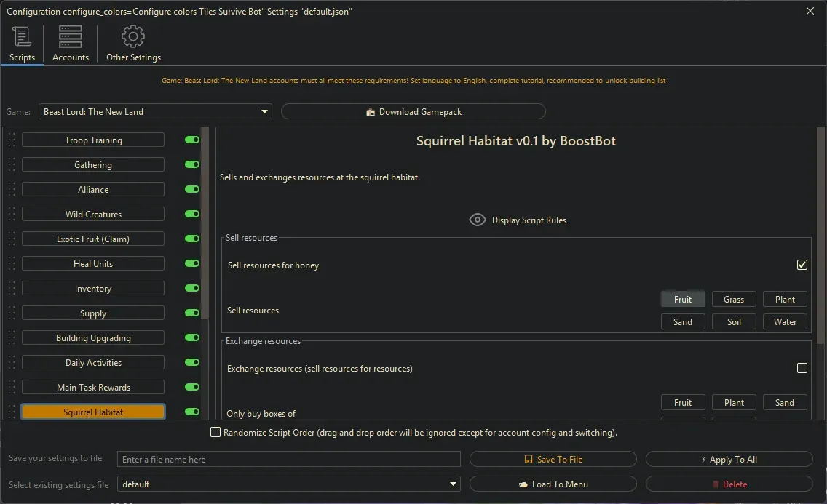Viewport: 827px width, 504px height.
Task: Disable the Alliance script toggle
Action: (192, 189)
